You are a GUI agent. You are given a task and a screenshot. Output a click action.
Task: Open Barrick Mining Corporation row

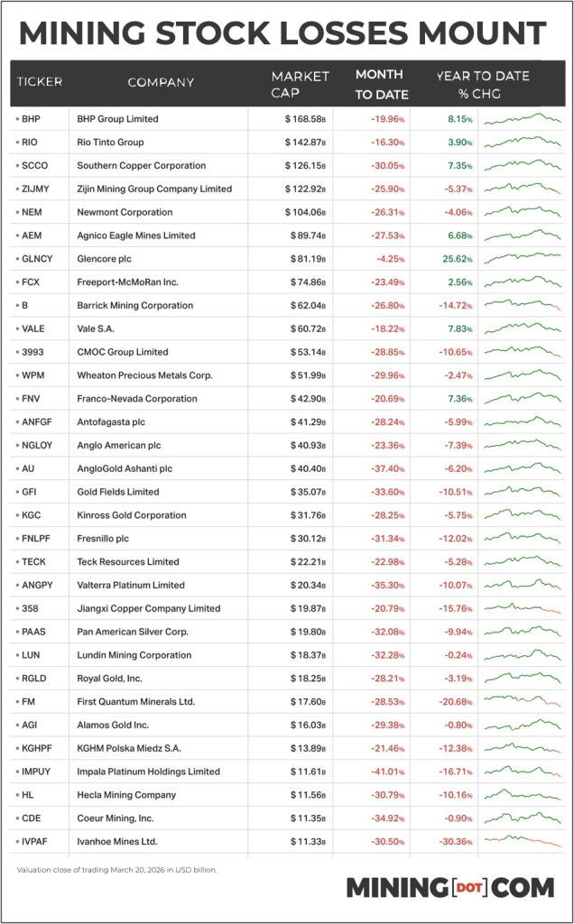click(x=134, y=305)
